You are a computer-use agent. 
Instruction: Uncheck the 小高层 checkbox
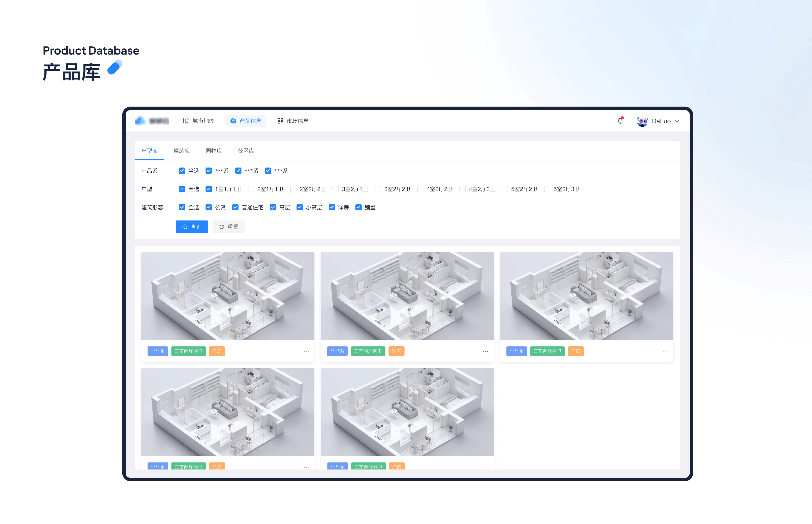pyautogui.click(x=300, y=208)
